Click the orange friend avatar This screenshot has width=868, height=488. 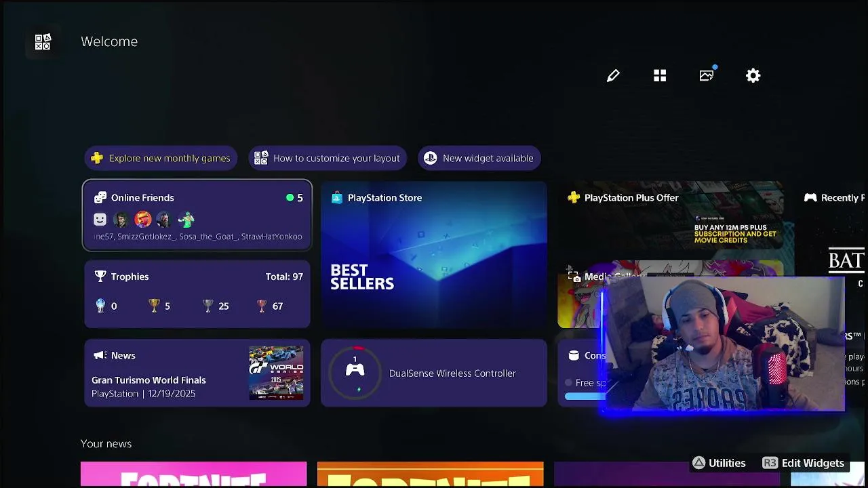pyautogui.click(x=143, y=219)
